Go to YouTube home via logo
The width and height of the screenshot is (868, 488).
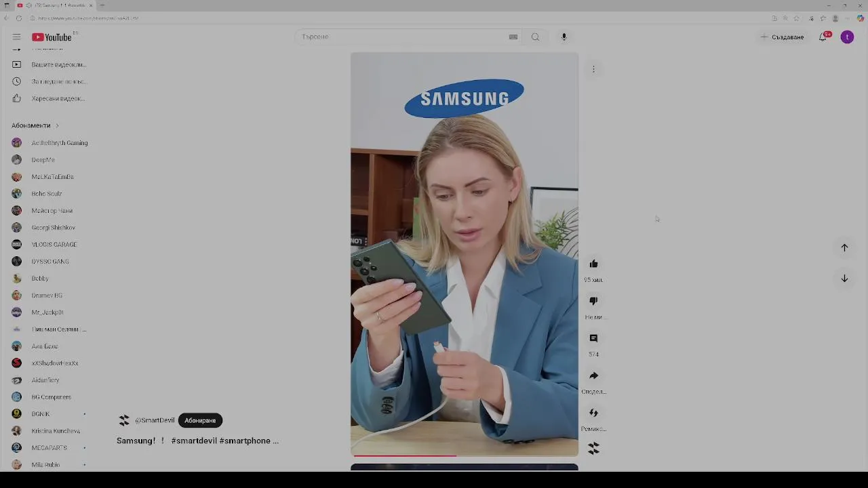(x=52, y=37)
